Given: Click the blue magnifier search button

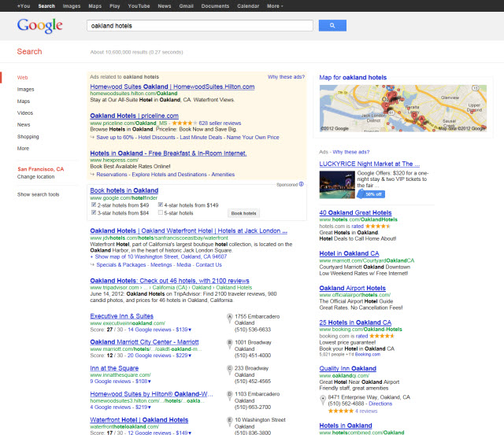Looking at the screenshot, I should point(332,25).
